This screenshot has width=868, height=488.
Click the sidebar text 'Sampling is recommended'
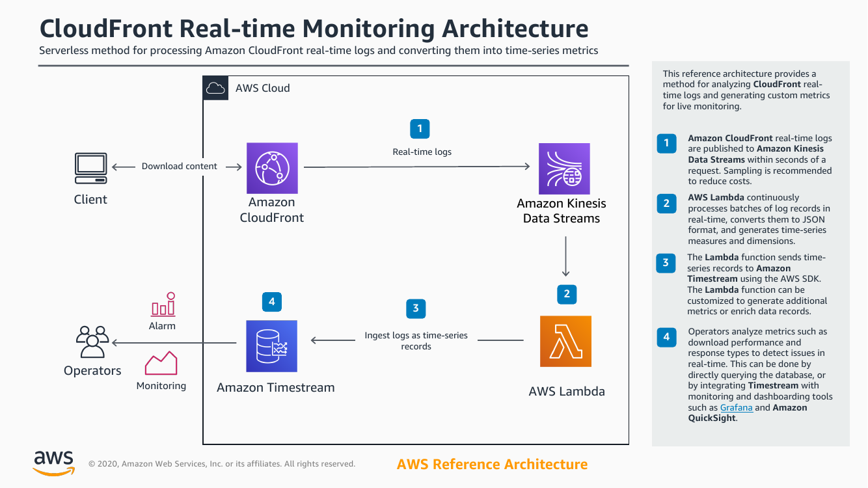778,170
